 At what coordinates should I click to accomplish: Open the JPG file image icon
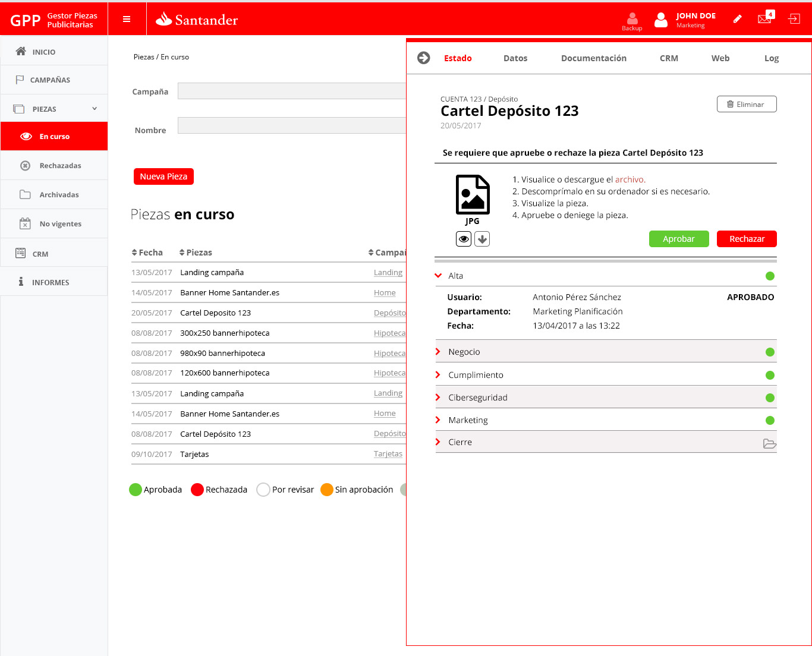473,194
